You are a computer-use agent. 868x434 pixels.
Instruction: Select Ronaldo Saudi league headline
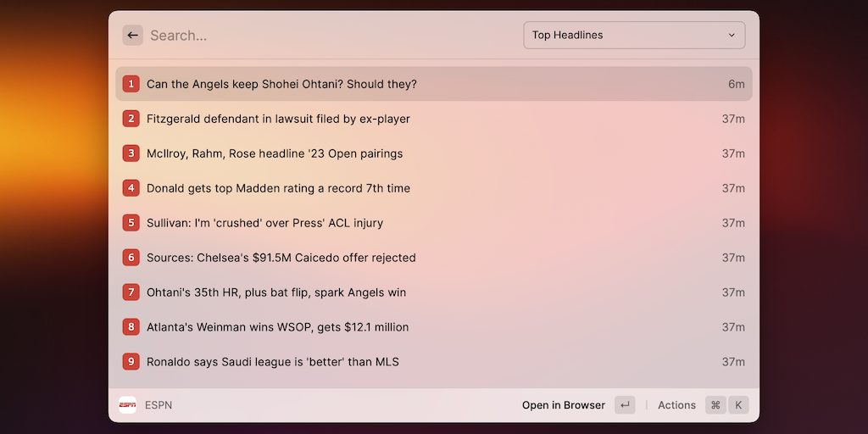click(272, 362)
